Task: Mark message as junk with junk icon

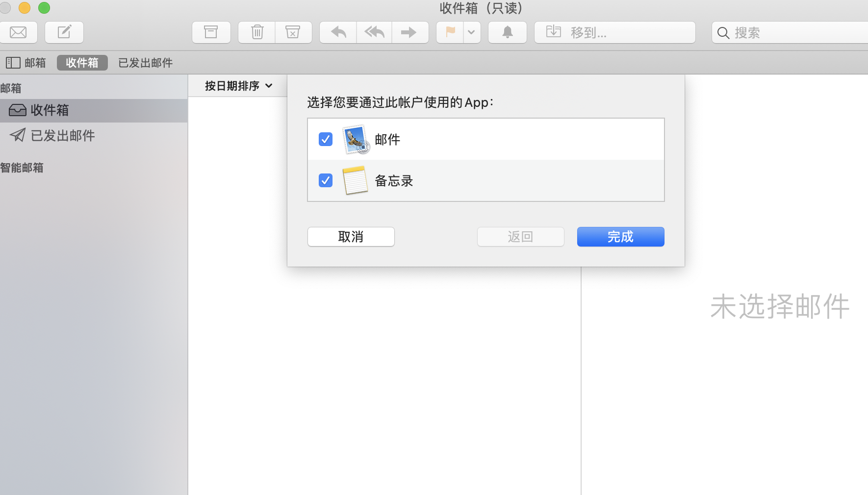Action: [293, 32]
